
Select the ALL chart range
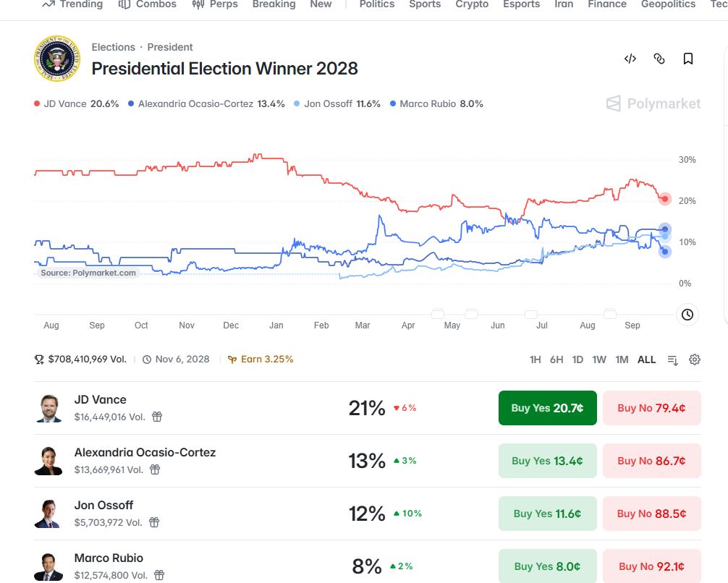pos(646,359)
